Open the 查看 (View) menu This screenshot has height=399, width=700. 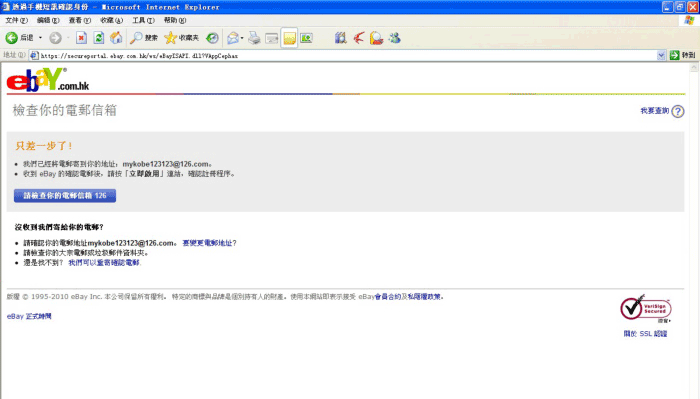[79, 20]
